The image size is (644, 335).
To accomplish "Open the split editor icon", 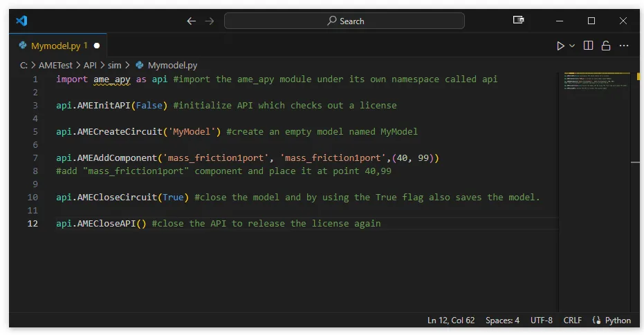I will click(x=588, y=46).
